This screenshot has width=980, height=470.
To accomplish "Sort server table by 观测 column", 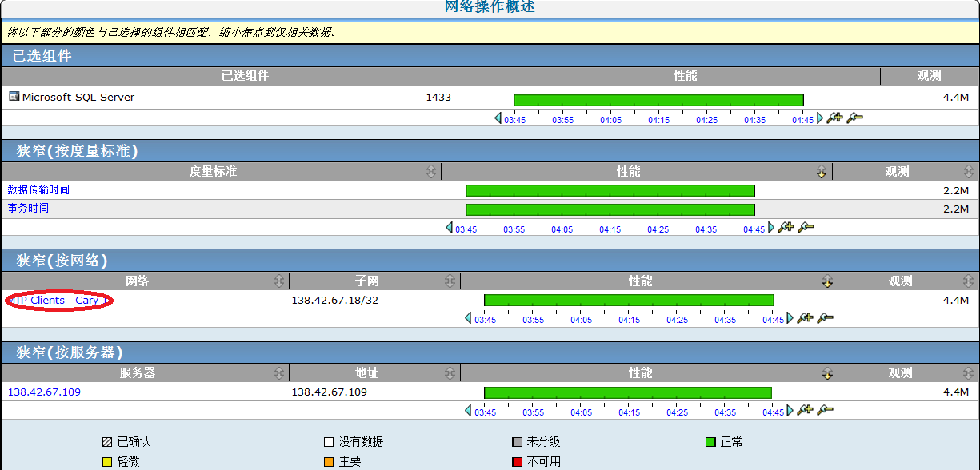I will tap(969, 373).
